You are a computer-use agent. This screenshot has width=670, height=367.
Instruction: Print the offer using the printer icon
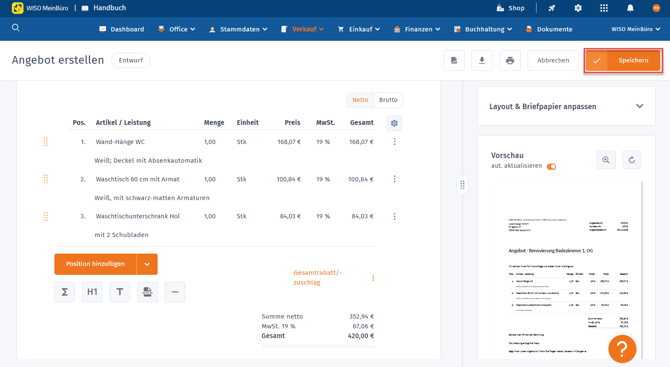(x=510, y=60)
